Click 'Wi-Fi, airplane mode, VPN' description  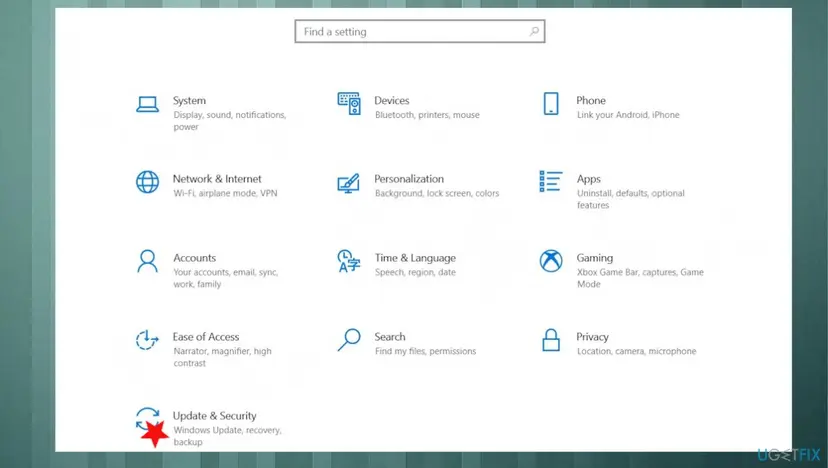225,193
